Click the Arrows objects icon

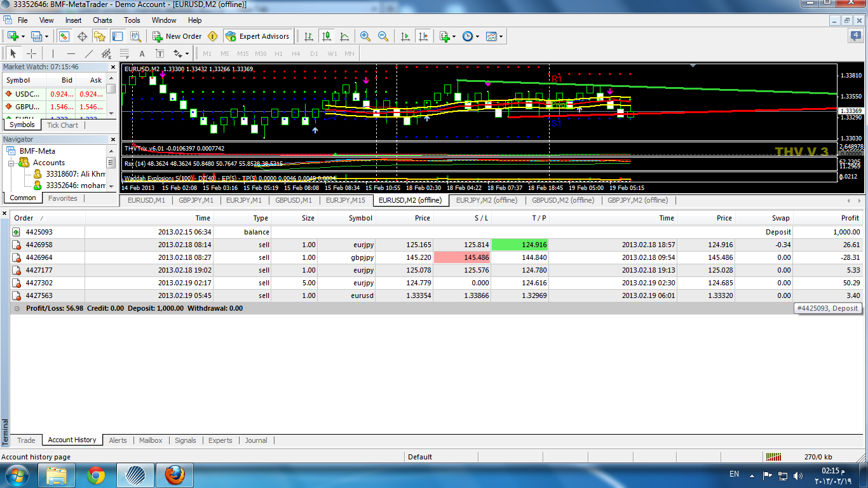177,53
